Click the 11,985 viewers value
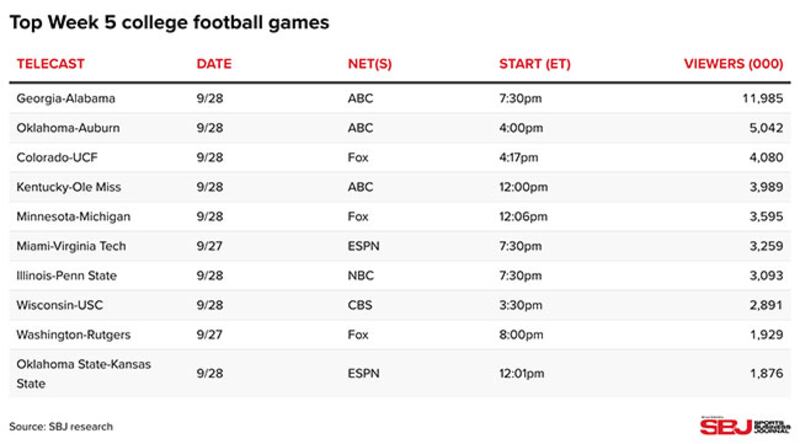The image size is (800, 444). [x=763, y=99]
